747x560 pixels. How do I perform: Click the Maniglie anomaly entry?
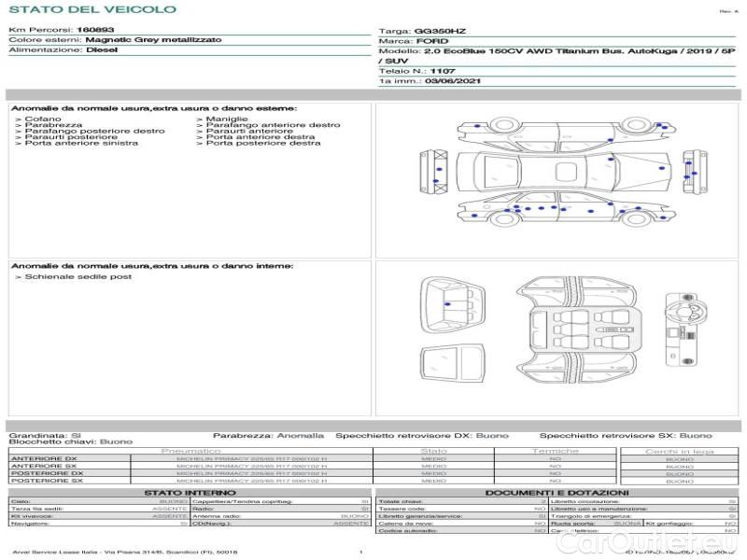227,119
